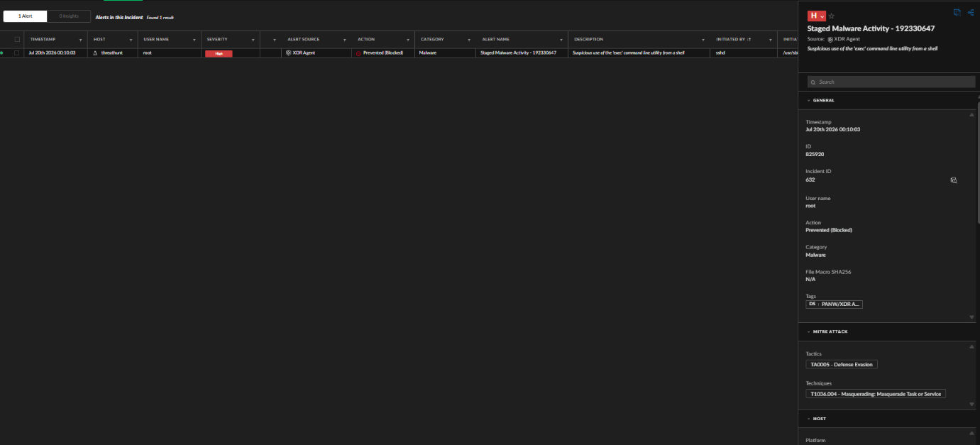Open the Action column filter

click(408, 40)
